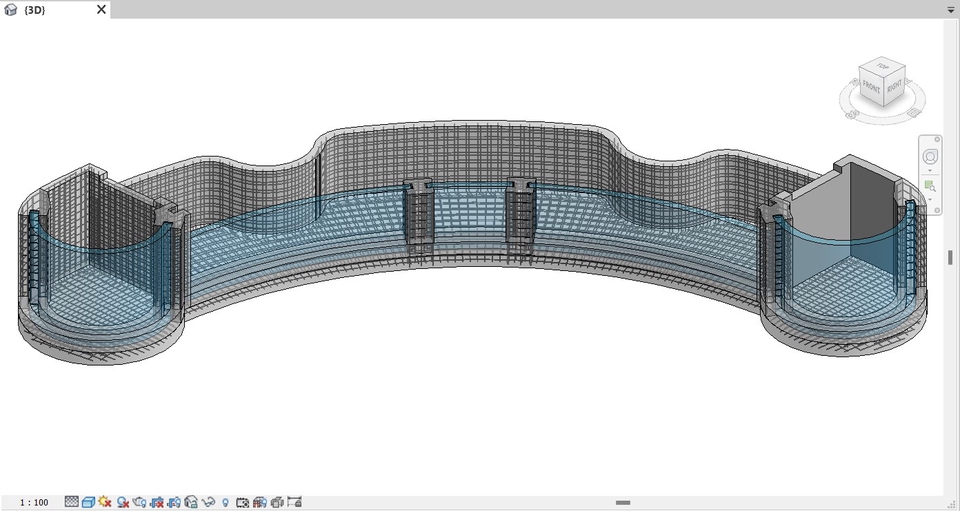The height and width of the screenshot is (511, 960).
Task: Open navigation bar customize button at bottom
Action: pyautogui.click(x=937, y=210)
